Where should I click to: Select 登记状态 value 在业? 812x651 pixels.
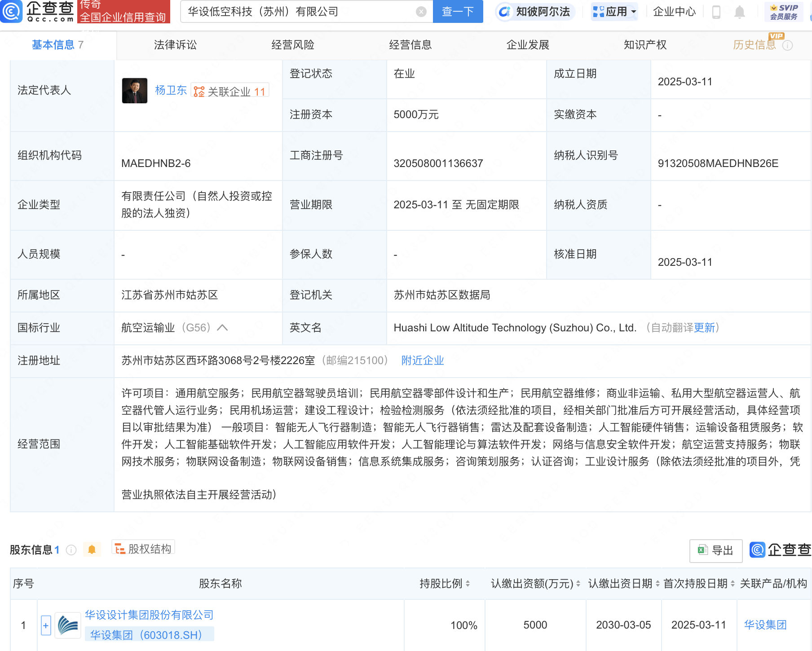(404, 74)
